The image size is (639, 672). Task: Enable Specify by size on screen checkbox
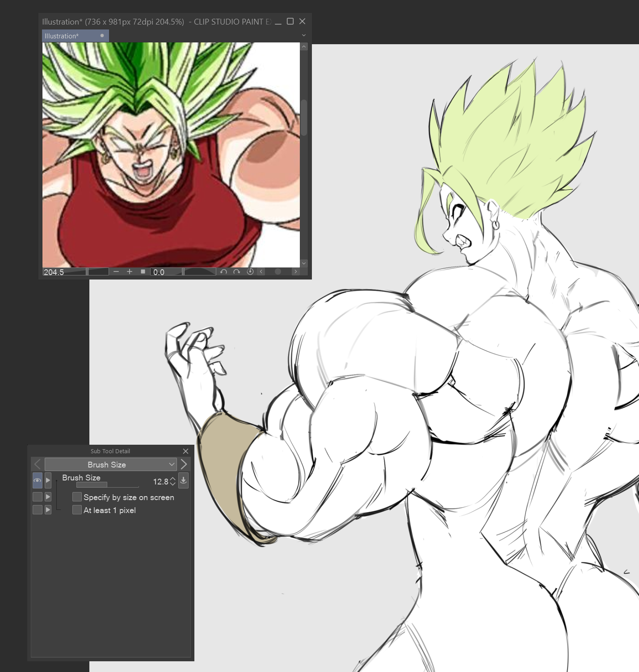[x=77, y=497]
